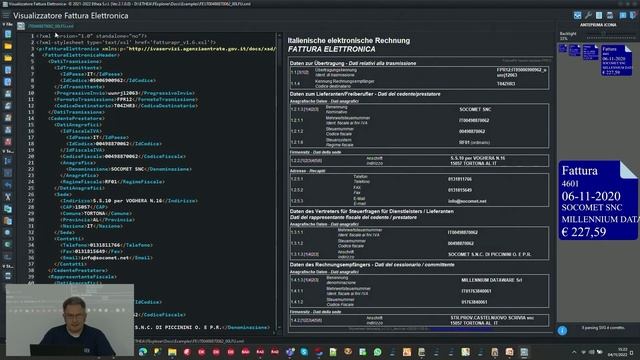Select the third invoice icon thumbnail
The height and width of the screenshot is (360, 640).
(x=590, y=52)
